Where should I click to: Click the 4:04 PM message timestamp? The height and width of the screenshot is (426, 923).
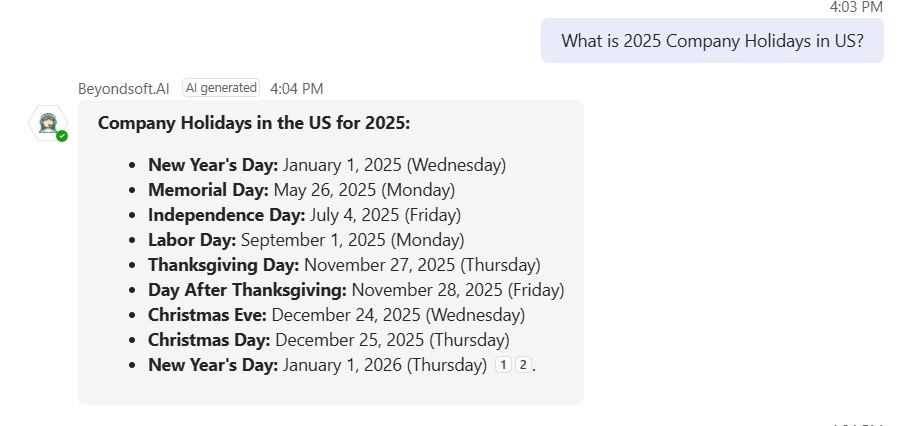(x=296, y=88)
